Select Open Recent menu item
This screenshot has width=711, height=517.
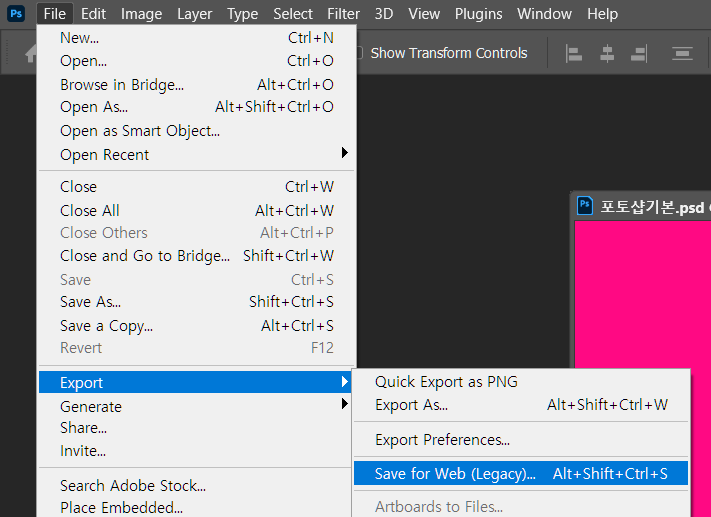pos(196,155)
